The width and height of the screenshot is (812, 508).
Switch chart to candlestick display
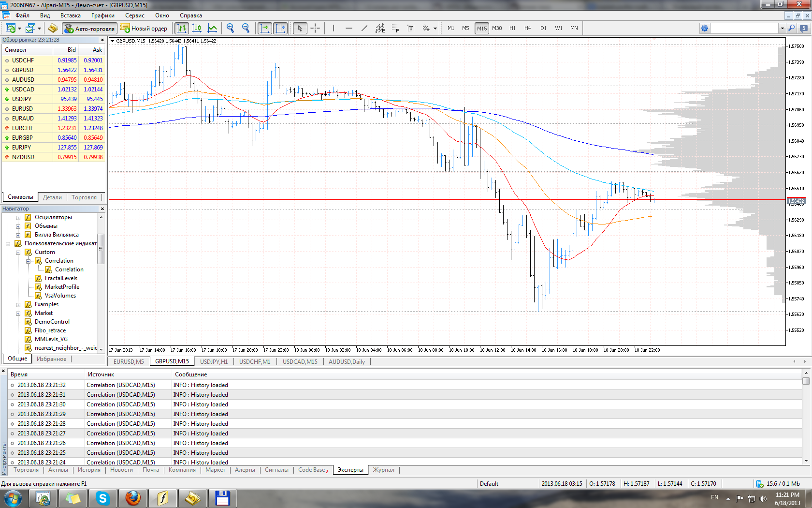tap(197, 28)
